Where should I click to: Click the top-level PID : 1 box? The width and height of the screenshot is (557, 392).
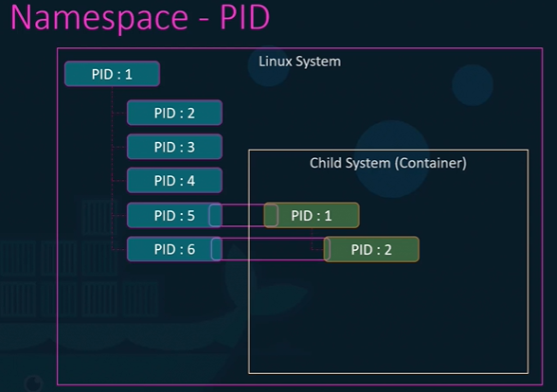112,74
